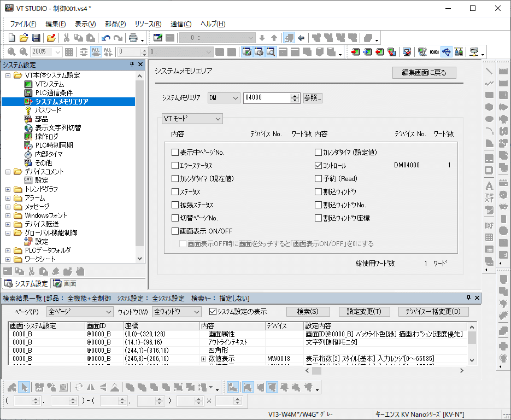
Task: Click the 編集画面に戻る button
Action: coord(424,73)
